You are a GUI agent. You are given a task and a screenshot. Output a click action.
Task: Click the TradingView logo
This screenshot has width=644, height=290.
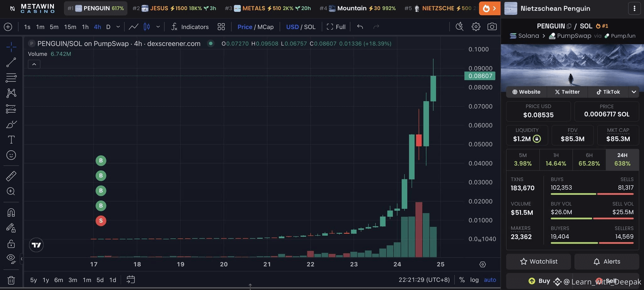point(36,245)
